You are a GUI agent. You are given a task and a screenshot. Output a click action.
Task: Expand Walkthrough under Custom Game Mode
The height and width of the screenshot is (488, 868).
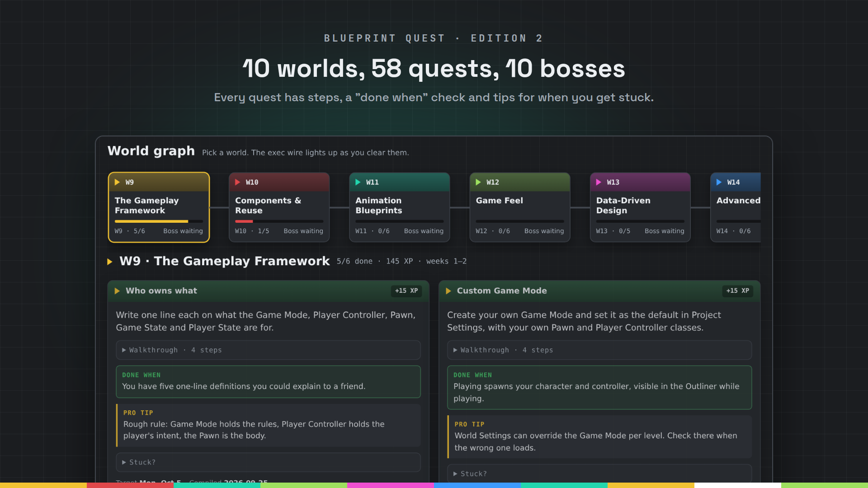(599, 350)
